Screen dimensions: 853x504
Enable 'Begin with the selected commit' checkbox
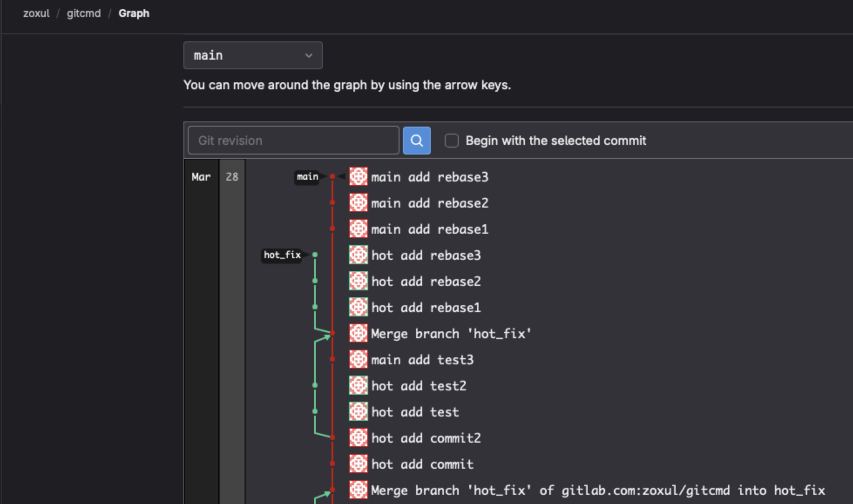(451, 141)
